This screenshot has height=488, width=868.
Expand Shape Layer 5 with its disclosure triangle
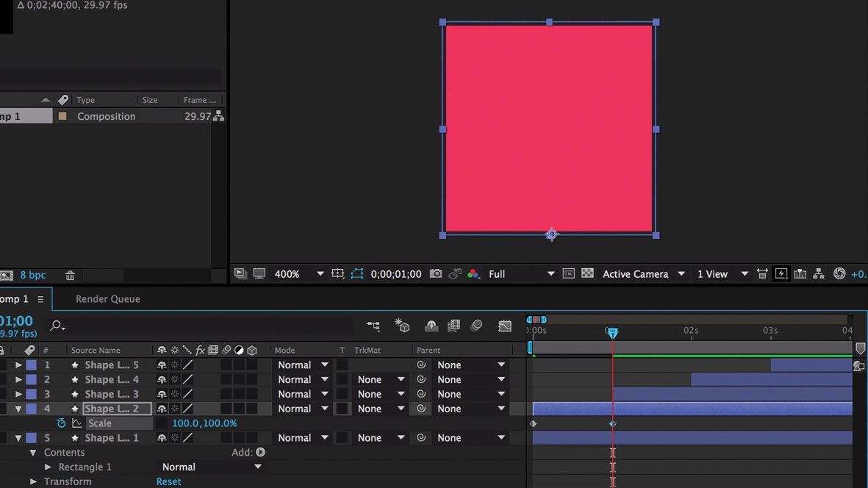[18, 365]
